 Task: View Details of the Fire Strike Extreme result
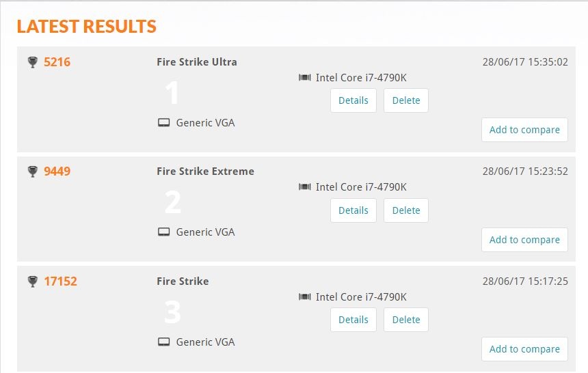click(353, 210)
